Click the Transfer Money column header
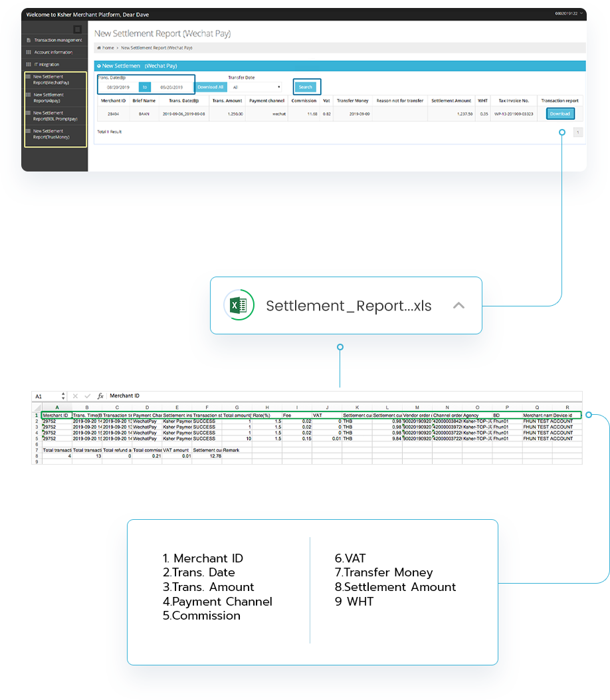Image resolution: width=610 pixels, height=700 pixels. 353,101
